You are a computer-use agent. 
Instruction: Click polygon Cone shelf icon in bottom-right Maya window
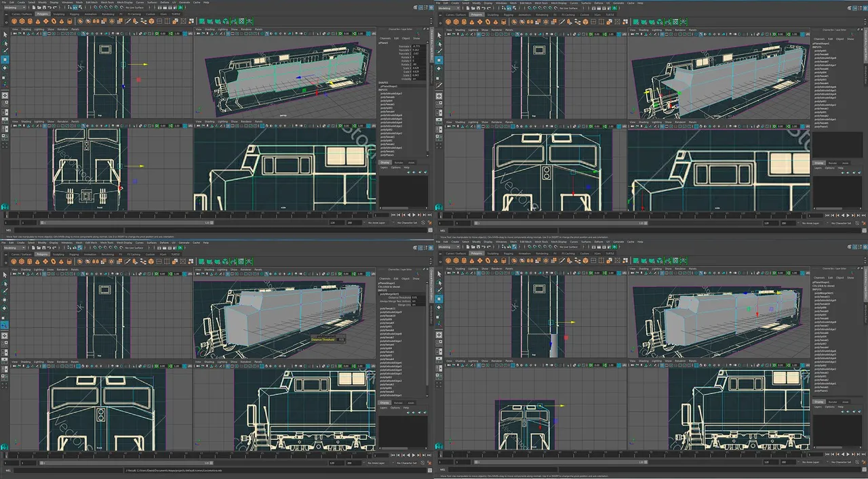coord(472,259)
